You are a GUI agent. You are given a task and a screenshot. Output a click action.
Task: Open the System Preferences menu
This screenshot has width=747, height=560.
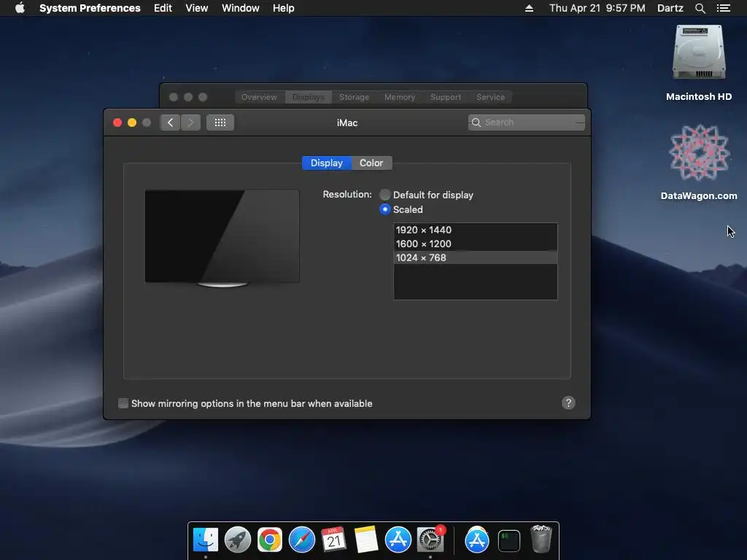pyautogui.click(x=90, y=8)
